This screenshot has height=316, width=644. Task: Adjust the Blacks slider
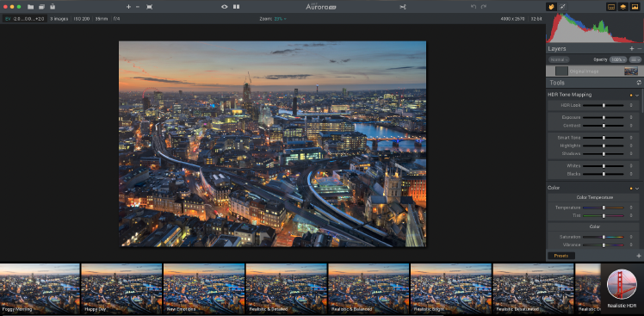pos(604,174)
